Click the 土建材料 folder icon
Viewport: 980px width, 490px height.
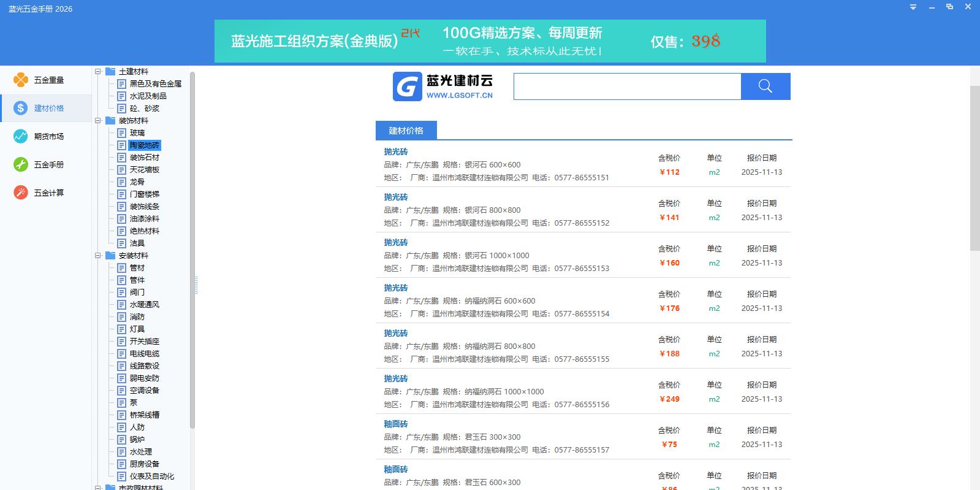[x=110, y=72]
